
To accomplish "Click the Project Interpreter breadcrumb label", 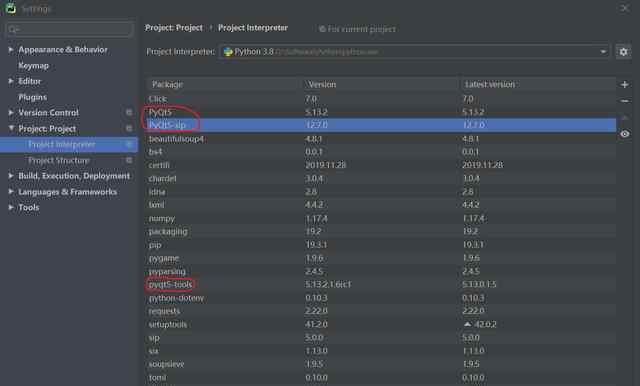I will click(253, 28).
